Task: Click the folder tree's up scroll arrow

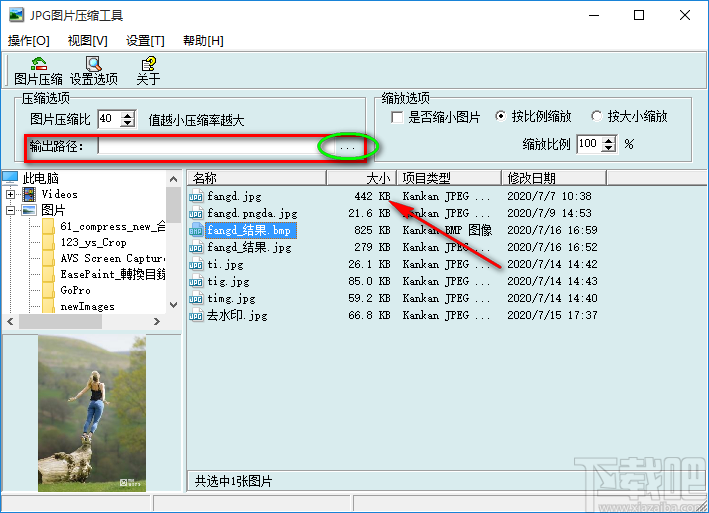Action: [174, 179]
